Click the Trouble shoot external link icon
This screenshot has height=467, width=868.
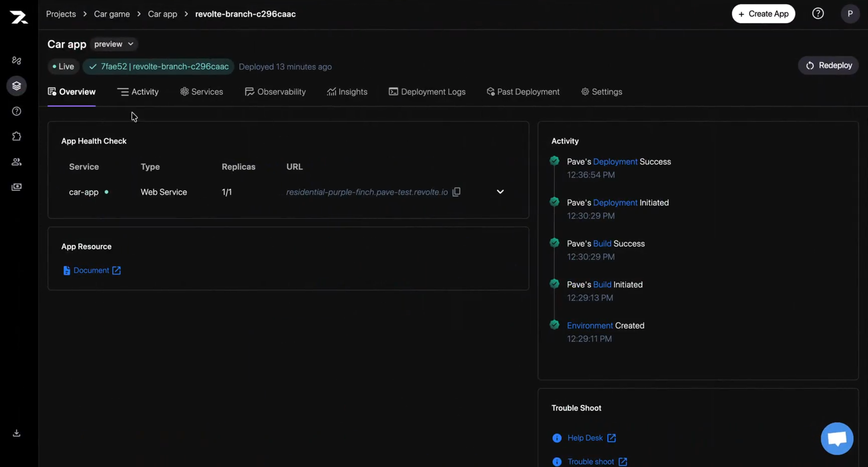(x=623, y=462)
